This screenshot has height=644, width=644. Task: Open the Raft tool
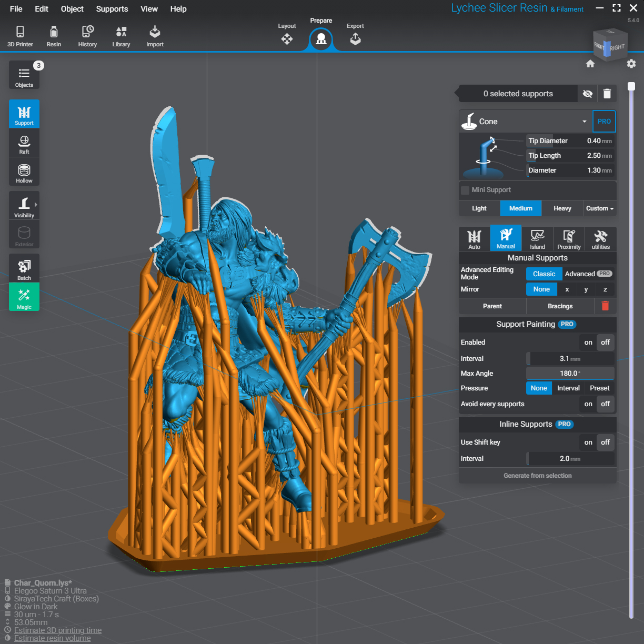tap(24, 144)
